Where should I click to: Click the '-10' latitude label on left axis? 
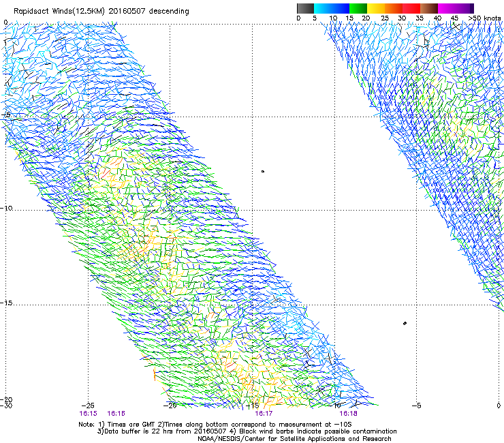pos(6,208)
